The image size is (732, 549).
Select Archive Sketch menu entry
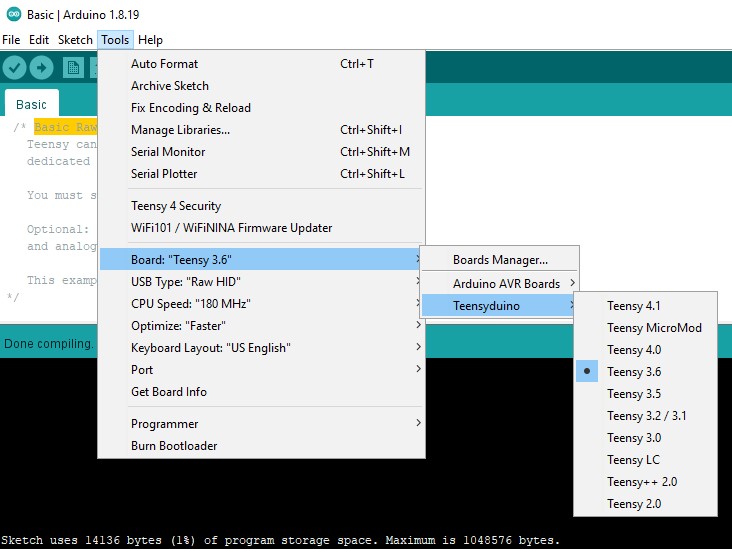coord(262,86)
